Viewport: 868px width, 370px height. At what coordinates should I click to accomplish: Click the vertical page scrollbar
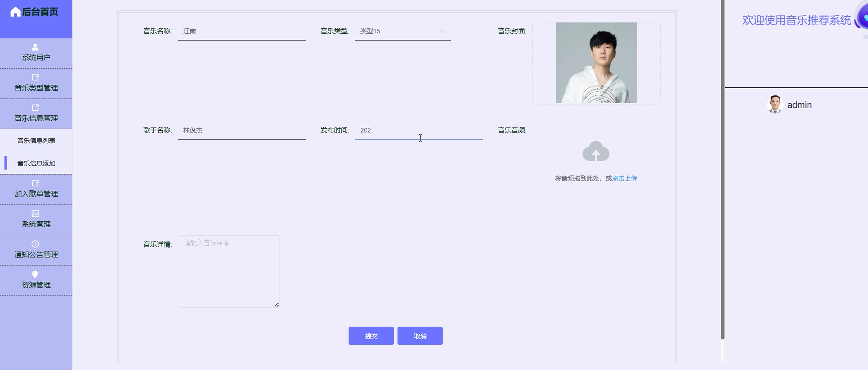(722, 170)
